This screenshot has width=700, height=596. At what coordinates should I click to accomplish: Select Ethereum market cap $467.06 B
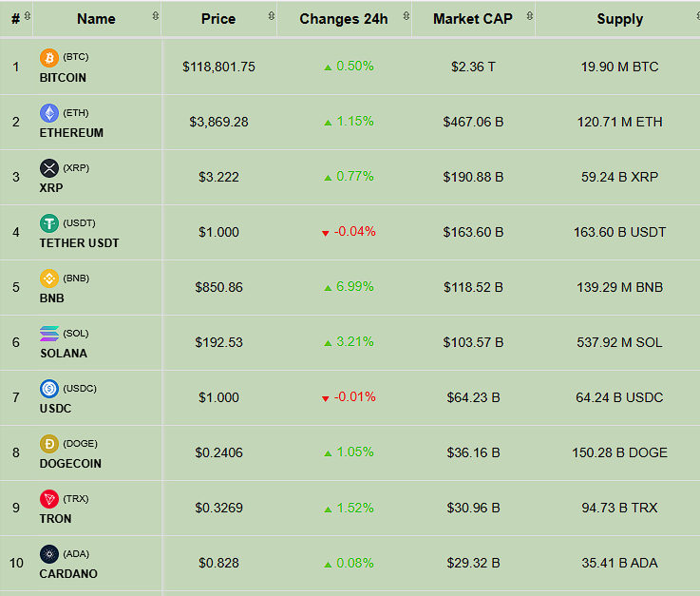pos(473,122)
